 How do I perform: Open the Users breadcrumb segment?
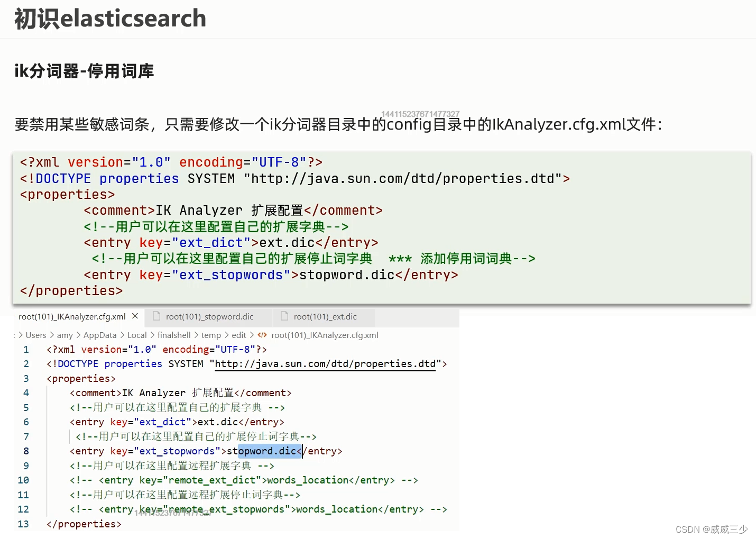tap(36, 335)
